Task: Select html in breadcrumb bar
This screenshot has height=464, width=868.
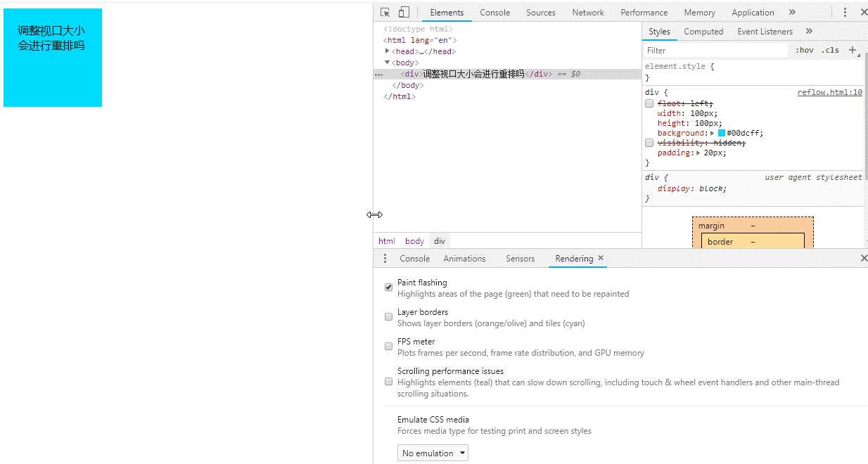Action: pyautogui.click(x=387, y=240)
